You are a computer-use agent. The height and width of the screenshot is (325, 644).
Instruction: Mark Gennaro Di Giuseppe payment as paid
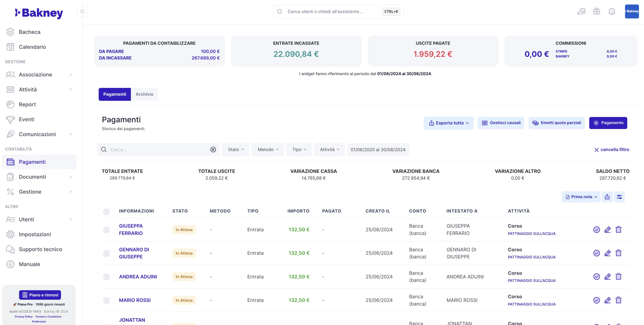pos(596,253)
